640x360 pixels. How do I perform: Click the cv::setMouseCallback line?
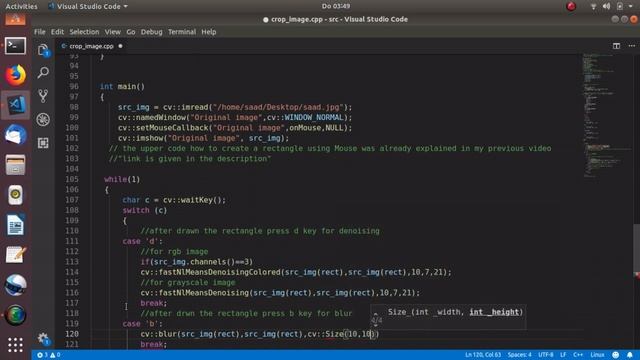click(235, 128)
